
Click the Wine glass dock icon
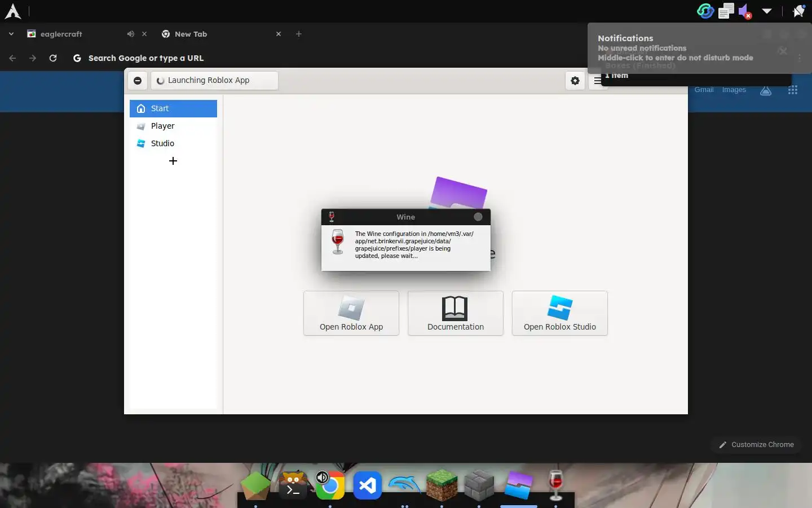coord(556,485)
